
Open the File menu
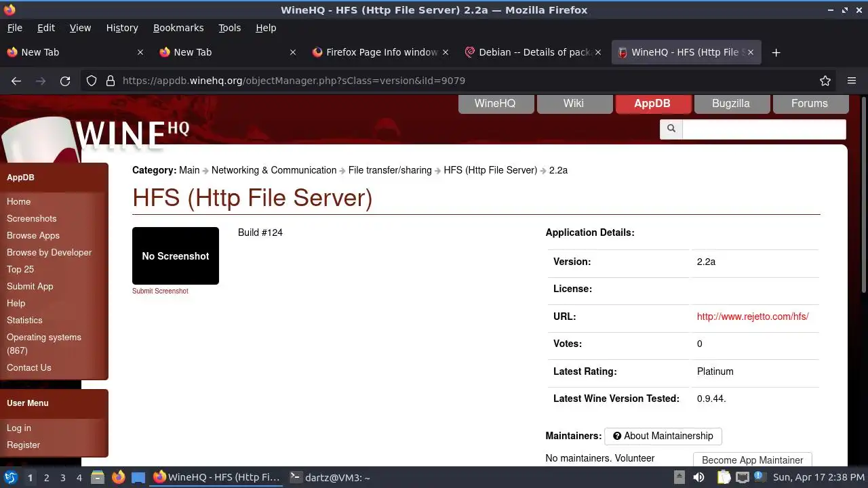[x=14, y=28]
